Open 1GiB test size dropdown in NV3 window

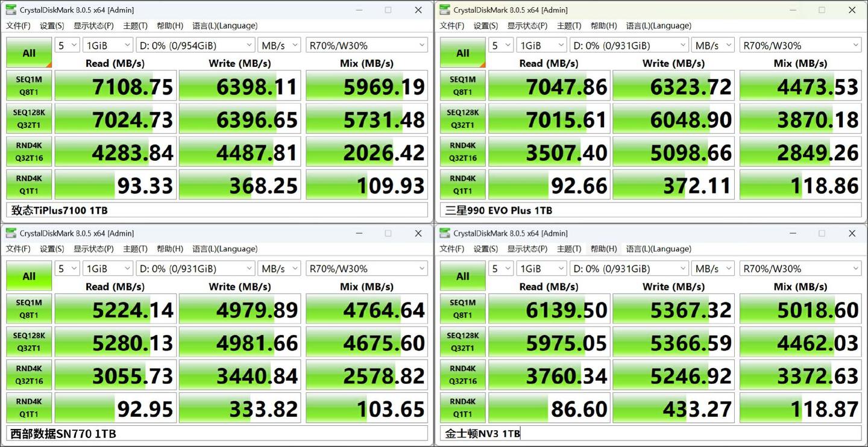click(542, 269)
